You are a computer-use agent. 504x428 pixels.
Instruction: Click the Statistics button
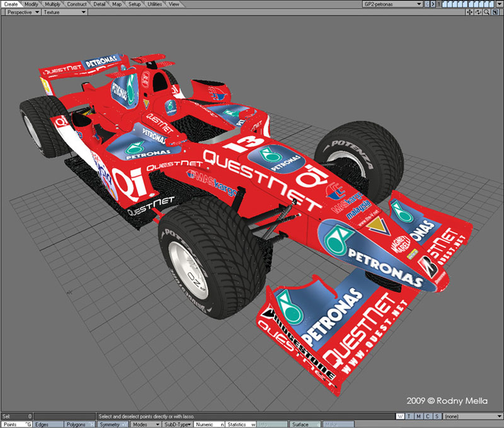pyautogui.click(x=239, y=424)
